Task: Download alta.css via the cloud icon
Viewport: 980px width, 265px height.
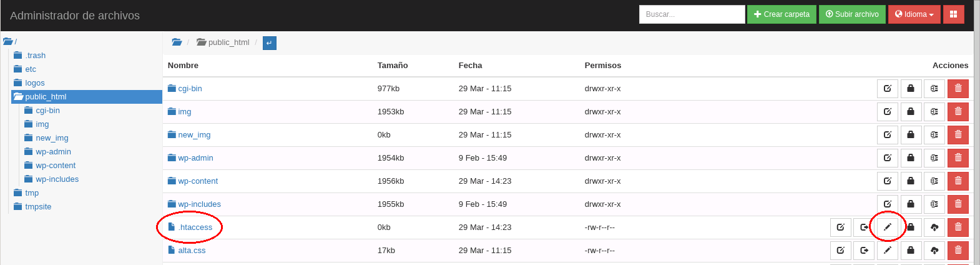Action: 934,251
